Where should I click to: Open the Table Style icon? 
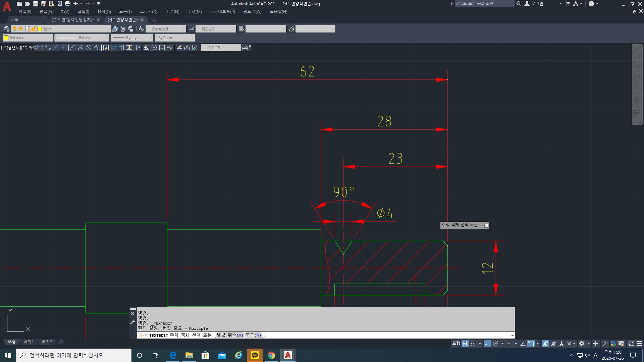[x=241, y=29]
